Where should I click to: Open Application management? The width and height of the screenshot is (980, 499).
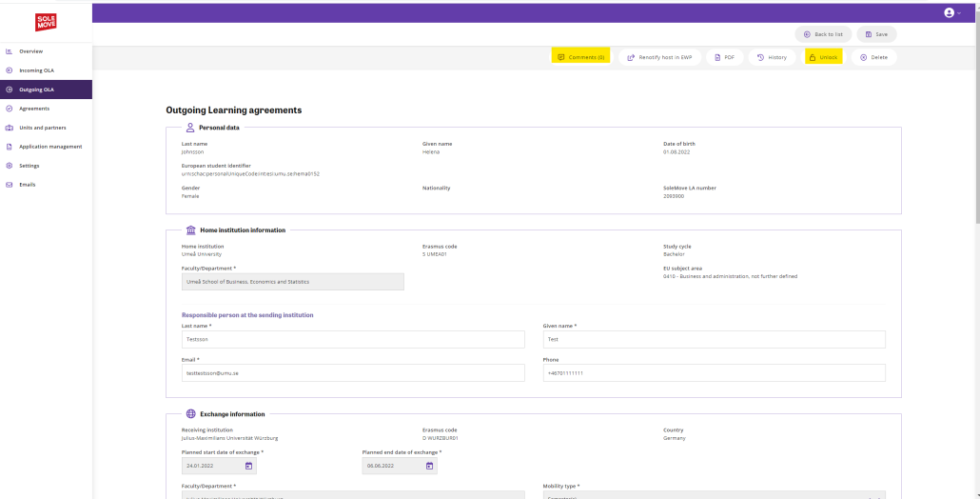pyautogui.click(x=47, y=147)
